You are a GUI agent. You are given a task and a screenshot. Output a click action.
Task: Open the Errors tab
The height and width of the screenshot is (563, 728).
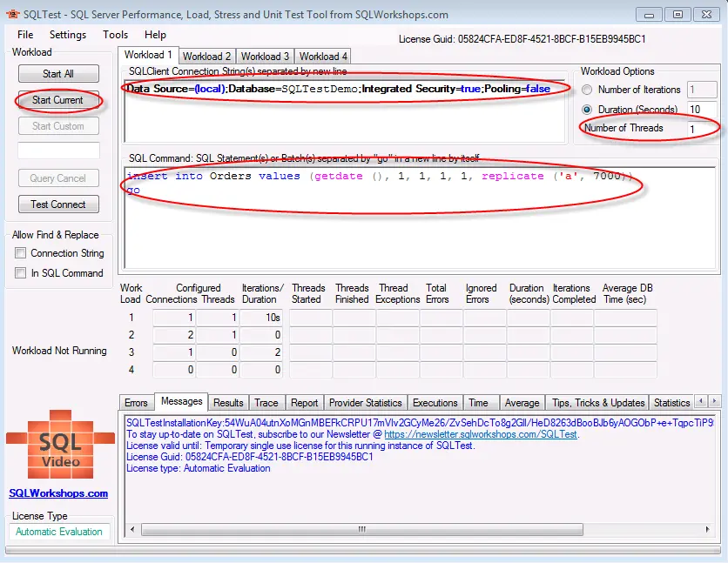pos(136,403)
